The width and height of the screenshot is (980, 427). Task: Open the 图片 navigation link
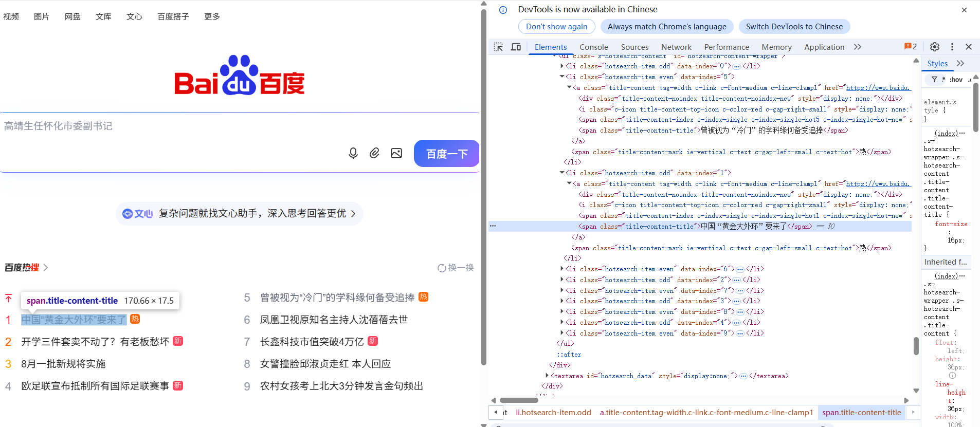pos(42,16)
